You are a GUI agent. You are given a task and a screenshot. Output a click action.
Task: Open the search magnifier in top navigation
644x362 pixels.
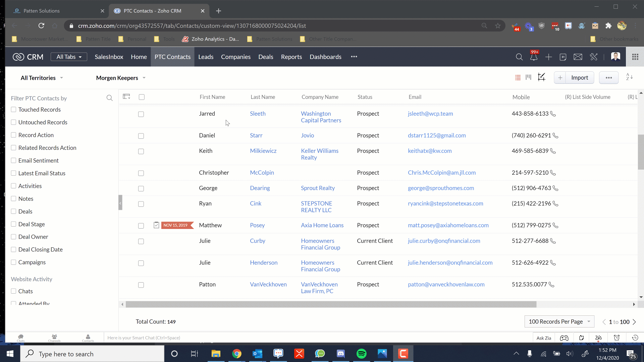pos(519,57)
